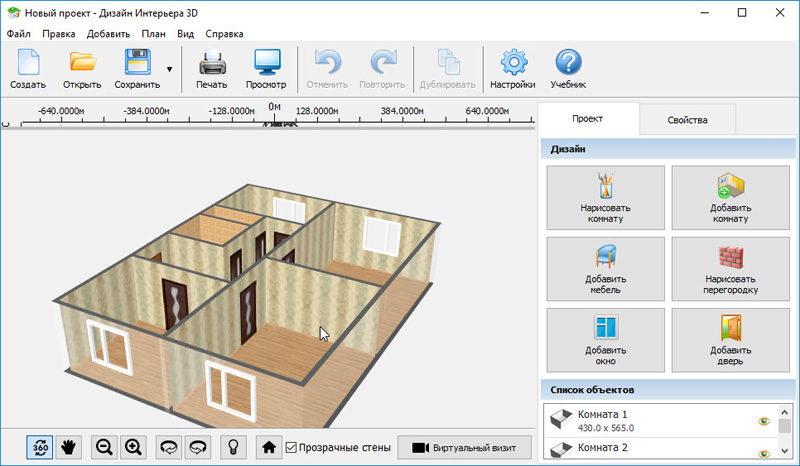
Task: Undo last action with Отменить
Action: click(x=327, y=69)
